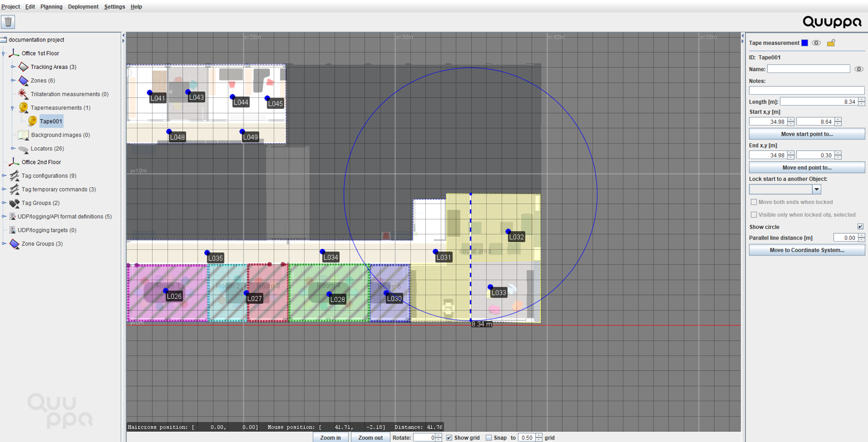Screen dimensions: 868x442
Task: Uncheck the Show circle checkbox
Action: click(x=860, y=226)
